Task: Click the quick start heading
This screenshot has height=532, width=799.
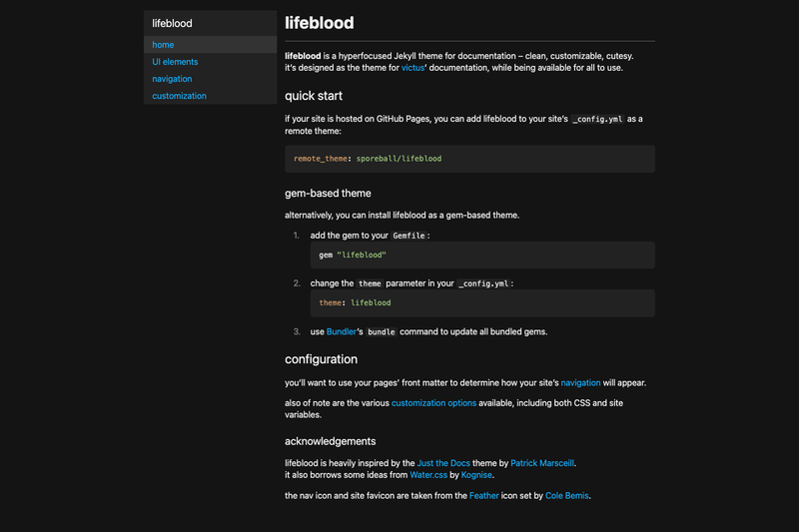Action: tap(314, 96)
